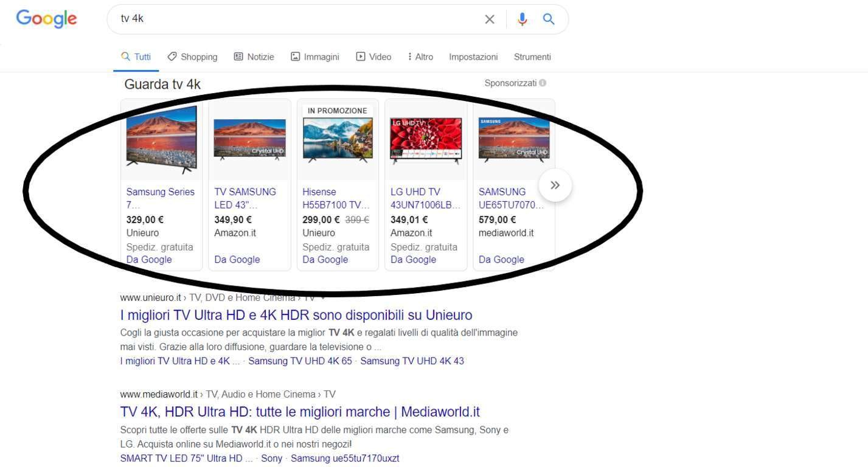Show next products with double-arrow button

(x=555, y=185)
